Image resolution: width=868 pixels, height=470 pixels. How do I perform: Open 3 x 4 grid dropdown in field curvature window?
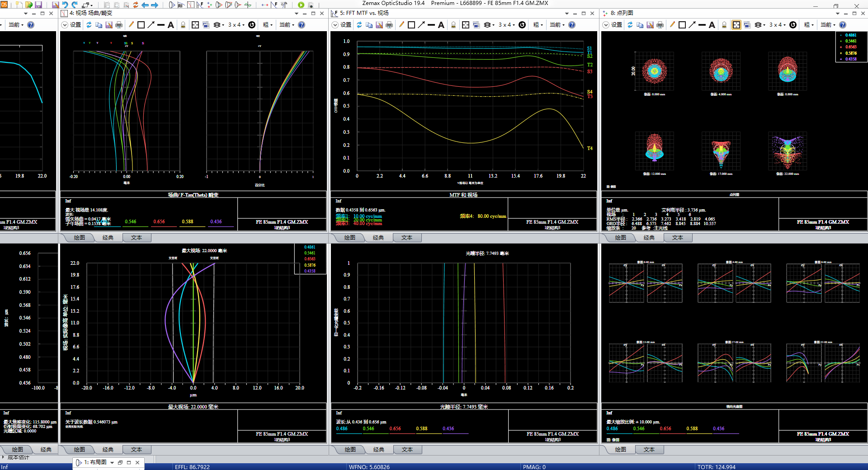tap(236, 25)
